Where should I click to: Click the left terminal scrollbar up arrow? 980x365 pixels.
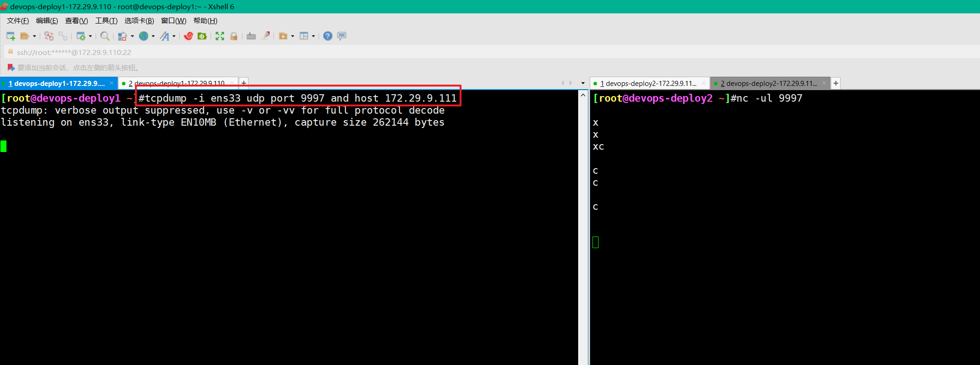click(583, 95)
